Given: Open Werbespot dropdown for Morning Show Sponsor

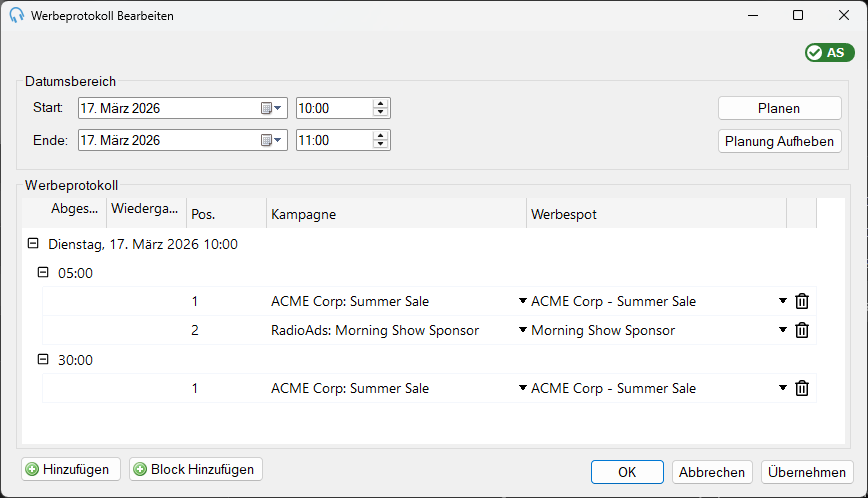Looking at the screenshot, I should 783,330.
